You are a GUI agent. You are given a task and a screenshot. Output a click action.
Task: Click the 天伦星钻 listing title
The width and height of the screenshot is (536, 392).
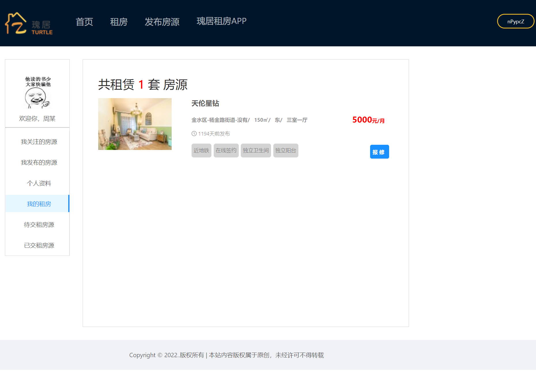[x=205, y=103]
